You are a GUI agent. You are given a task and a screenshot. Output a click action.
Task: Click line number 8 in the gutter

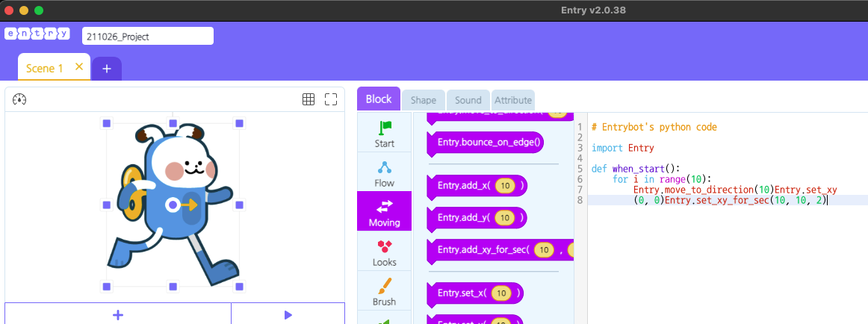tap(580, 200)
